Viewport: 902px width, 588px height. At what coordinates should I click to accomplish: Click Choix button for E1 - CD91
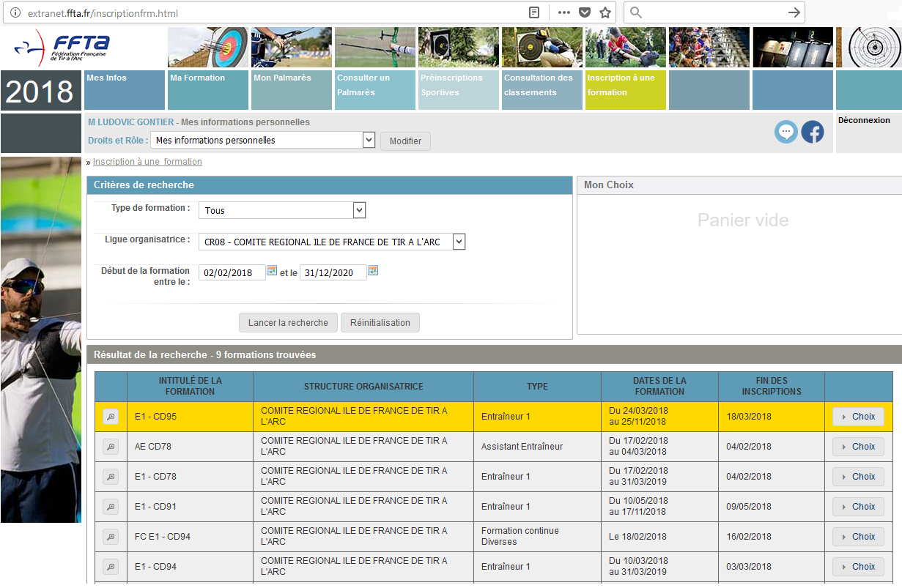(858, 507)
